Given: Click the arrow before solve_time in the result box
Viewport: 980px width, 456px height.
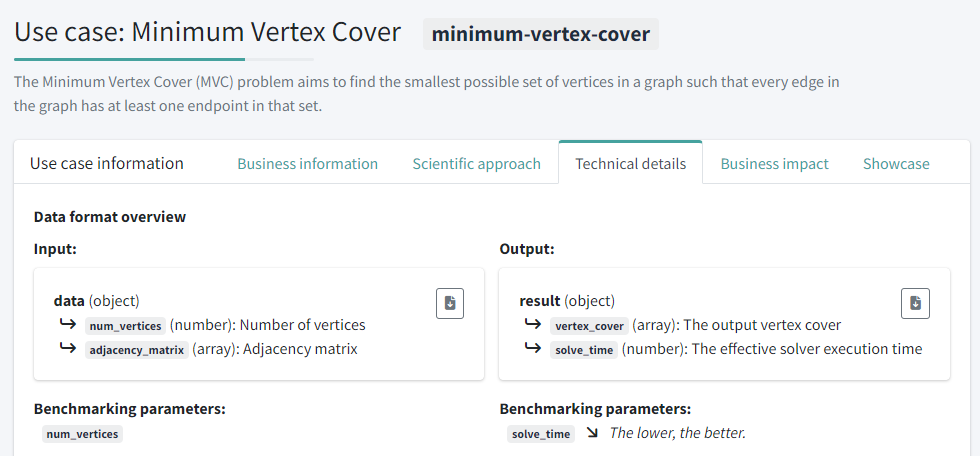Looking at the screenshot, I should pyautogui.click(x=533, y=349).
